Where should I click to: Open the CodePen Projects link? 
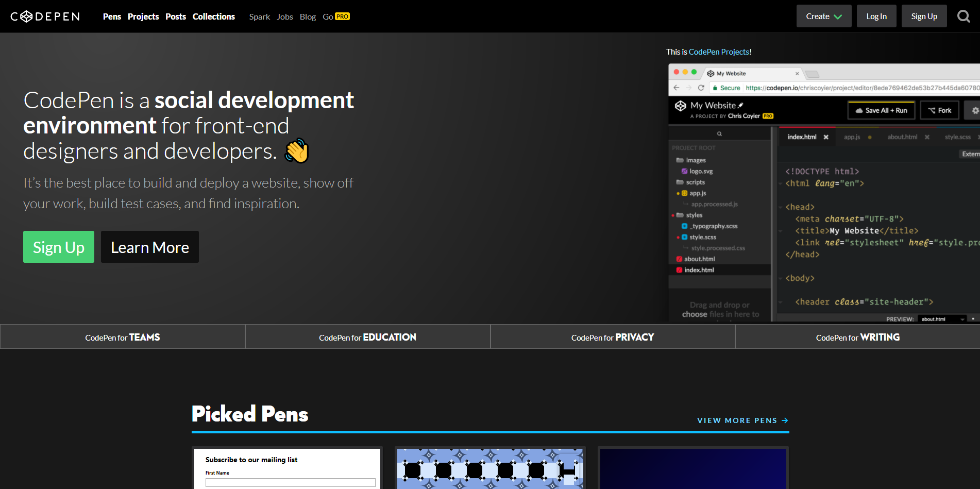point(719,52)
